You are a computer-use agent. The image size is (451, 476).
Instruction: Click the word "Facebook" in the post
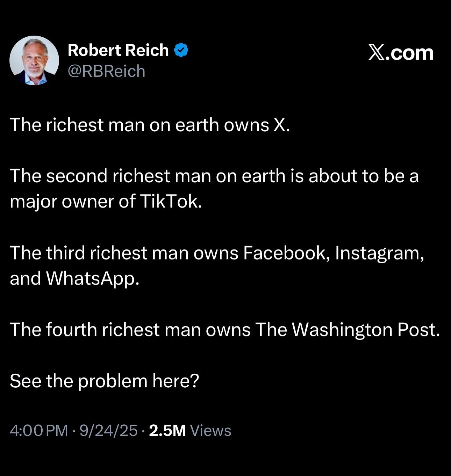(x=286, y=253)
